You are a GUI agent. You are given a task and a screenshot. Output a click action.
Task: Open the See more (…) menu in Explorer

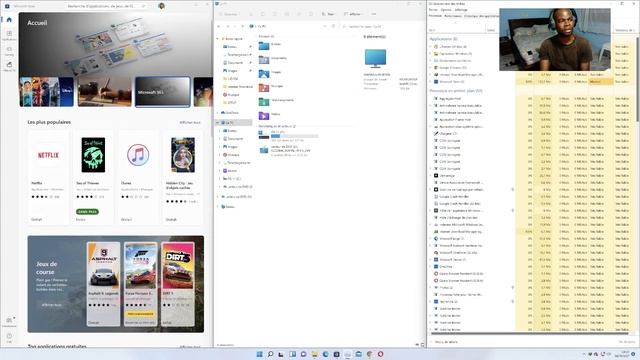pos(374,14)
